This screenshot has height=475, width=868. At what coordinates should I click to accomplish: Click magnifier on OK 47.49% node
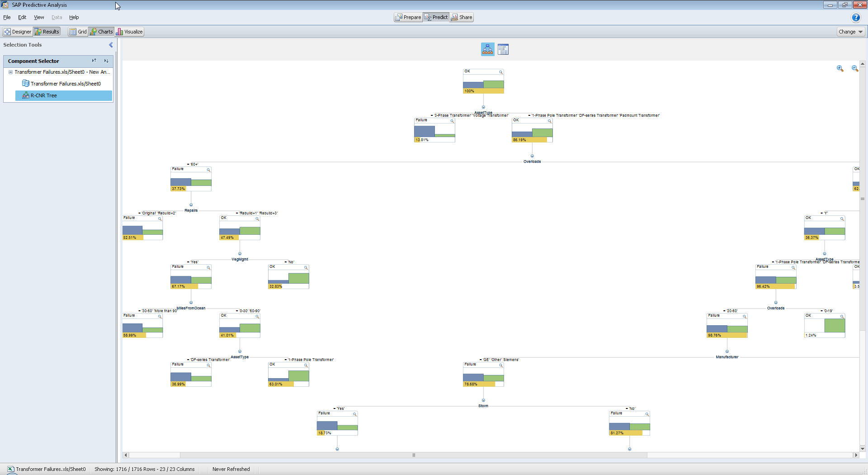(x=257, y=218)
